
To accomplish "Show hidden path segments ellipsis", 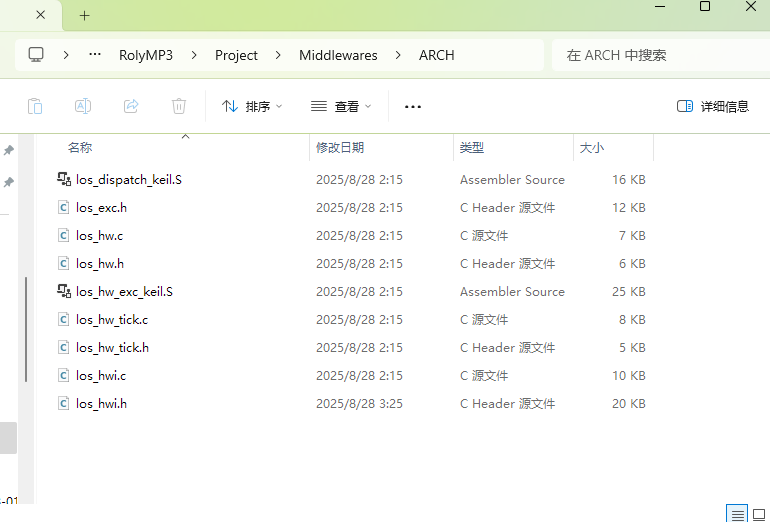I will click(x=95, y=55).
